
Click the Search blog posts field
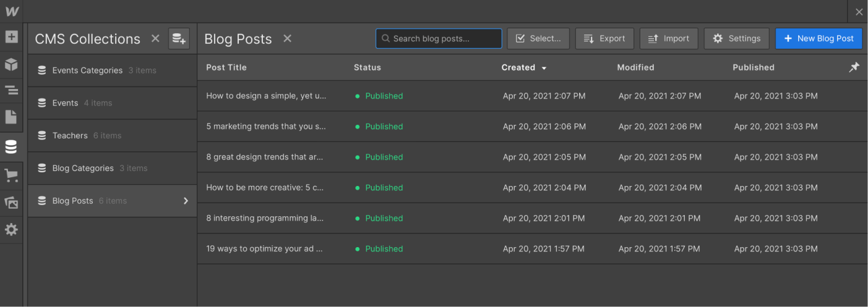(439, 38)
